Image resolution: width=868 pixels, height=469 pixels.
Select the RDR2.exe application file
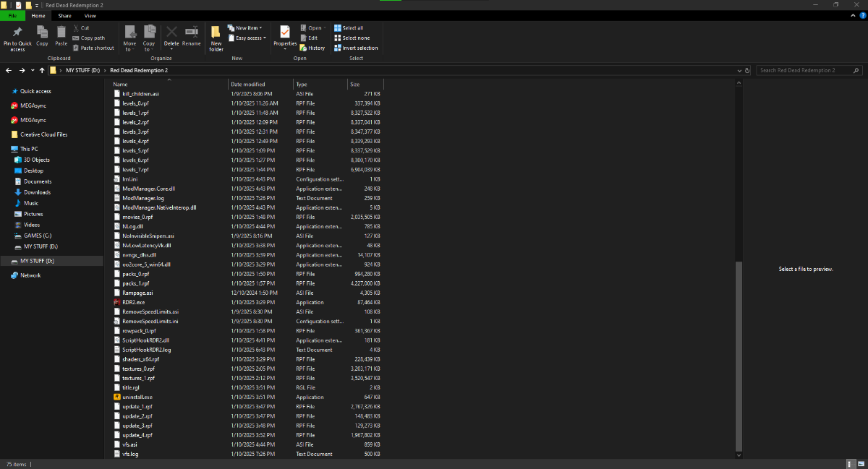click(134, 302)
